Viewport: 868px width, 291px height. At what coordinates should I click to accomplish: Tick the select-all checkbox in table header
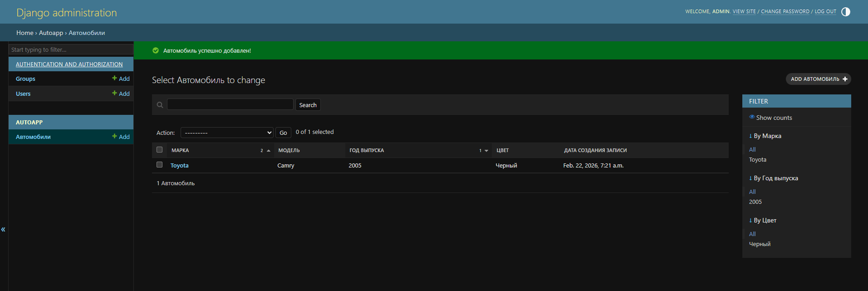click(159, 150)
